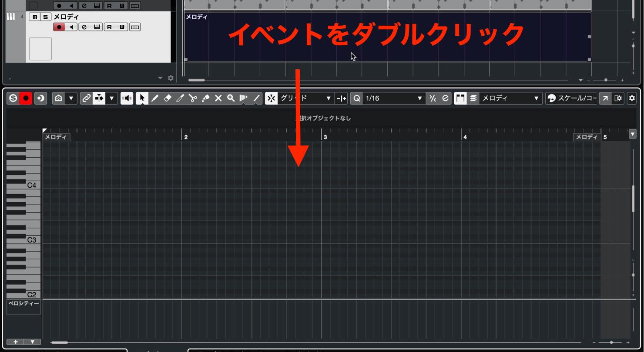Select the Zoom magnifier tool
The height and width of the screenshot is (352, 644).
[231, 98]
